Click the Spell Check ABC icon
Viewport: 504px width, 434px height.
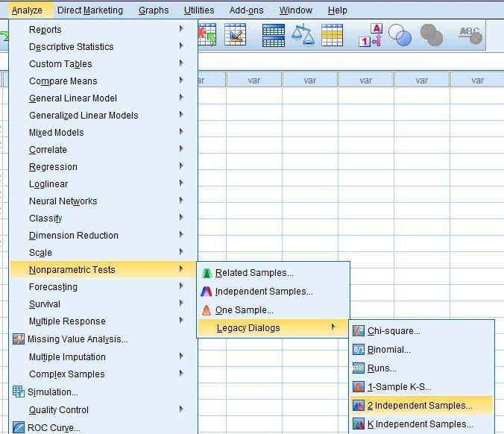[x=470, y=35]
